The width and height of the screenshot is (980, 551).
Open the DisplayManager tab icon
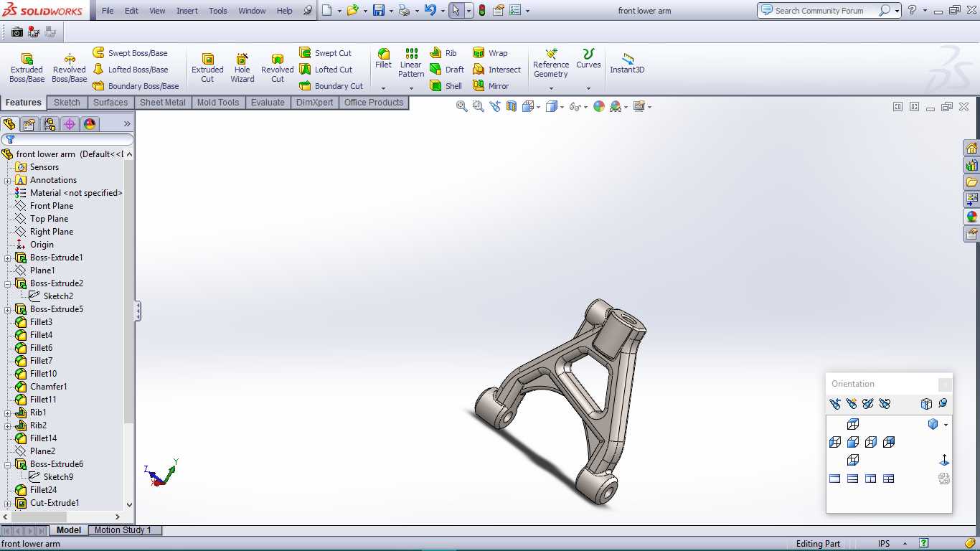90,124
